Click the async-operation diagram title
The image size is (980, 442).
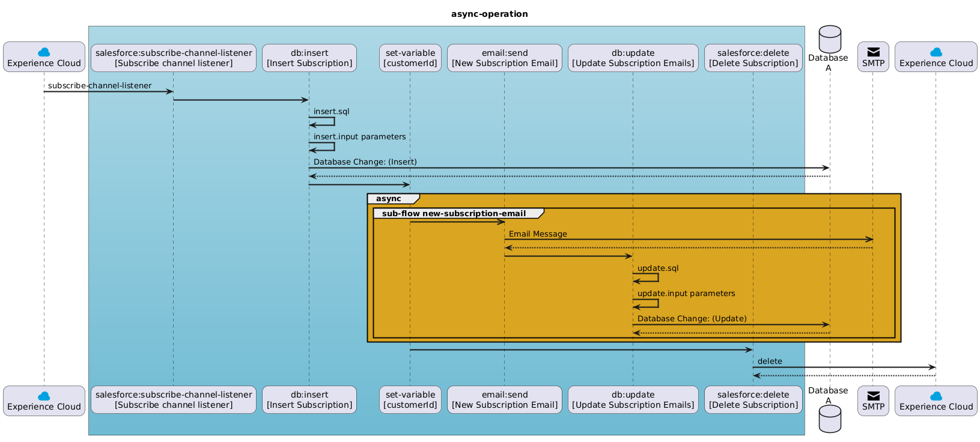pos(490,14)
